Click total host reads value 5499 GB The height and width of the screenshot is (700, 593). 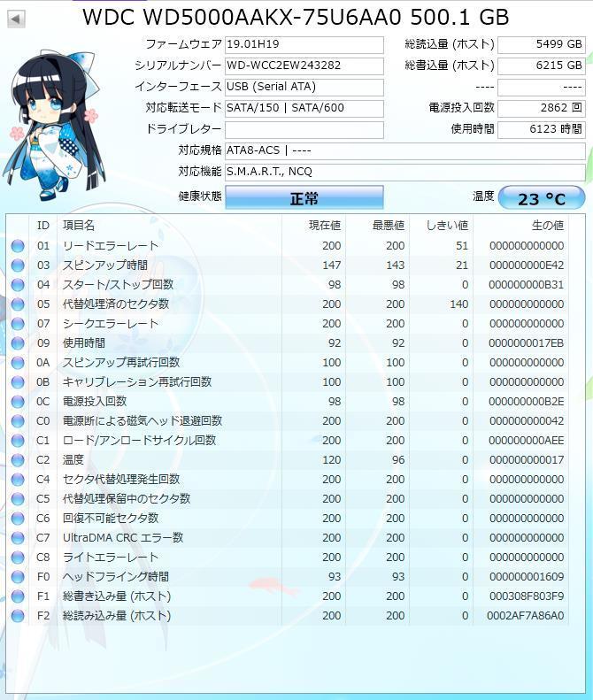click(541, 44)
